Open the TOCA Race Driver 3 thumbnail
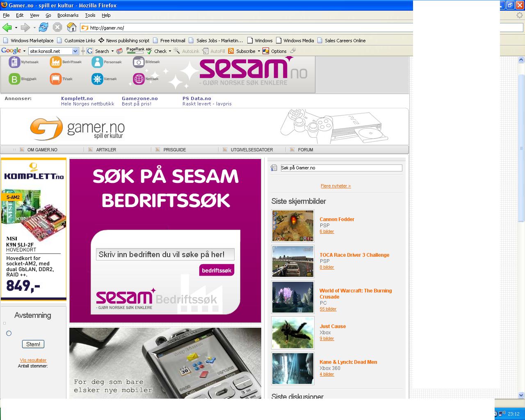525x420 pixels. pos(293,261)
